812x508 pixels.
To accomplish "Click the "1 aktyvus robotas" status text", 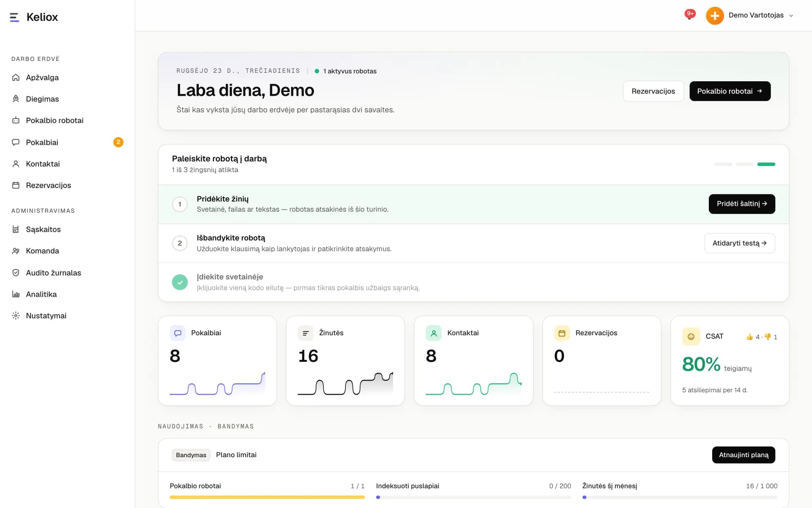I will pyautogui.click(x=350, y=71).
